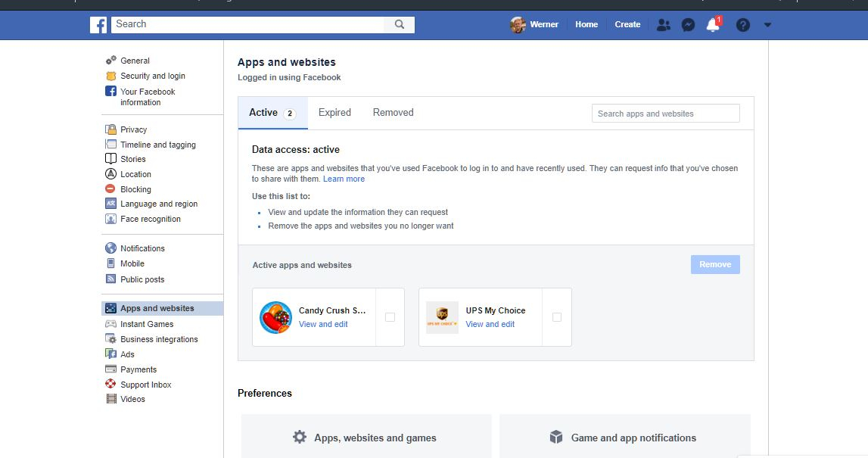Click the Your Facebook information icon
This screenshot has width=868, height=458.
click(x=110, y=92)
